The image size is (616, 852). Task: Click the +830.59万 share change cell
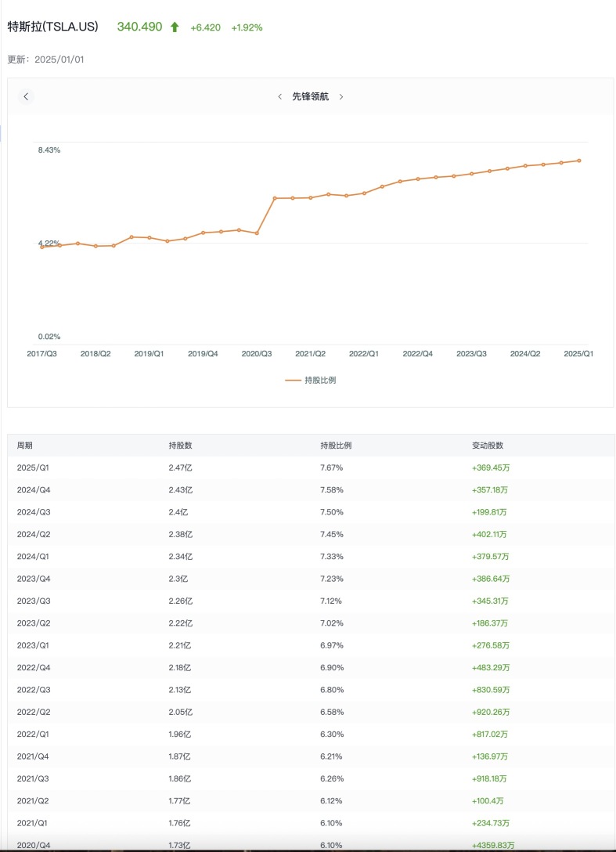point(491,690)
